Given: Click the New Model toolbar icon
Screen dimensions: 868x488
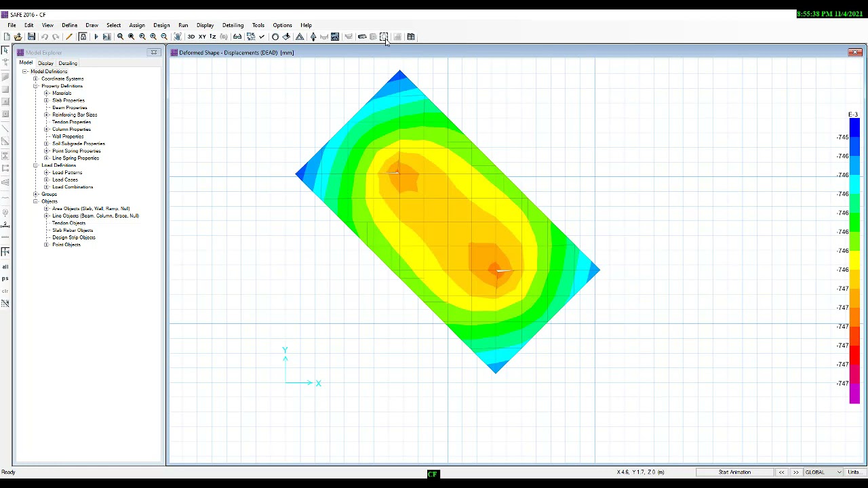Looking at the screenshot, I should pyautogui.click(x=7, y=37).
